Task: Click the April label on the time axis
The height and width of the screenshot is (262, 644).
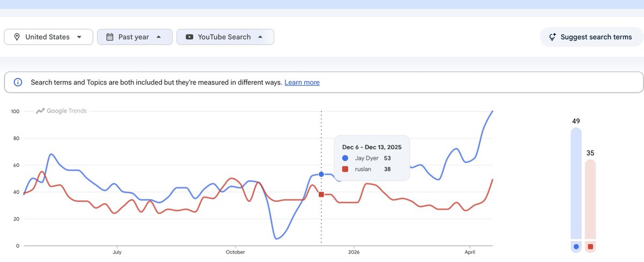Action: click(x=470, y=252)
